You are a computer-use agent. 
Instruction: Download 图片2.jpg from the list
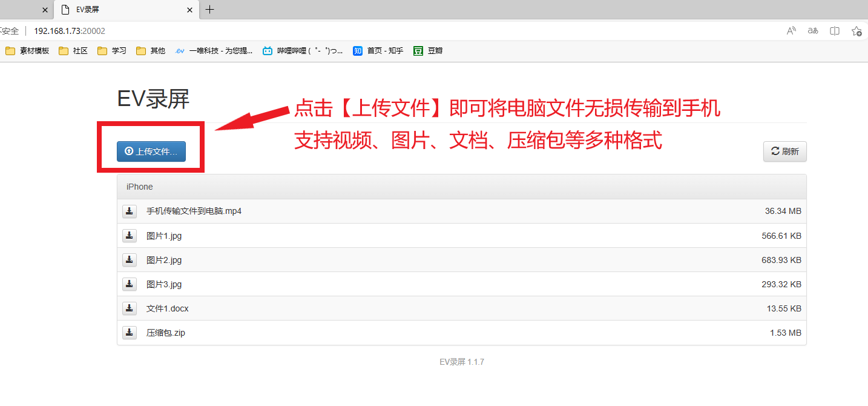click(129, 259)
